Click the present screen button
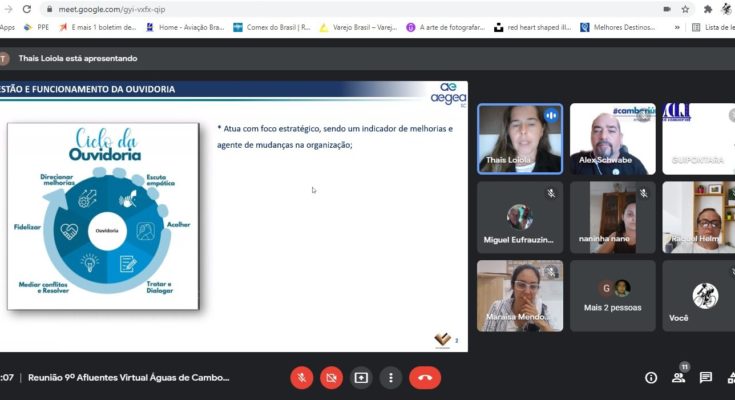 tap(361, 378)
